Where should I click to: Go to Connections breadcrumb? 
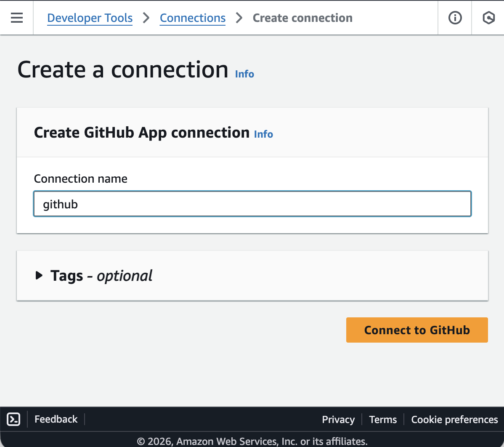coord(193,18)
